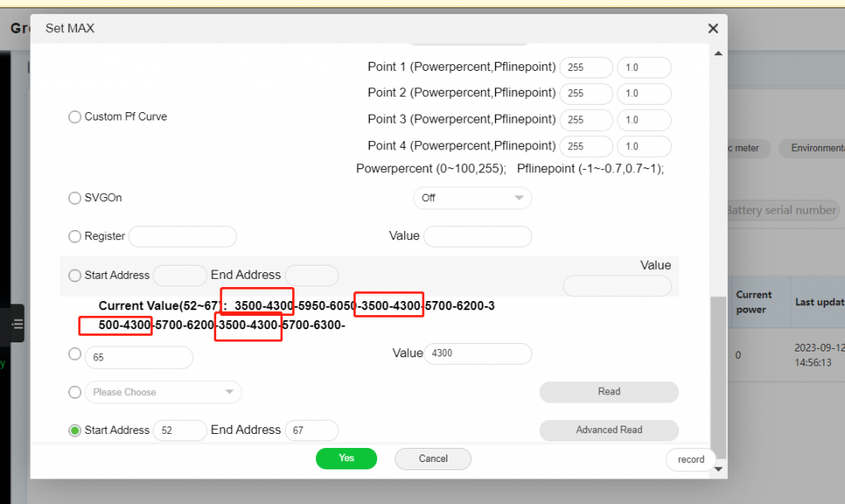Expand the Please Choose dropdown
Screen dimensions: 845x504
click(x=163, y=393)
